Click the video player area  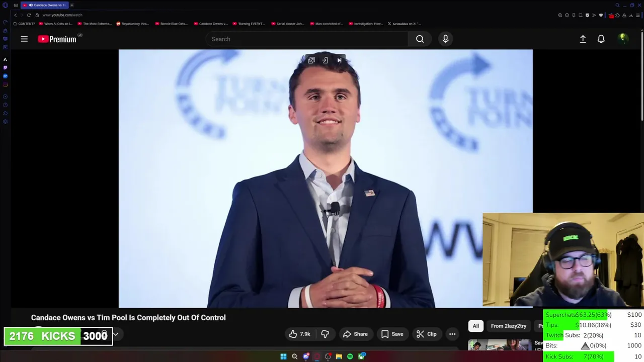[326, 178]
